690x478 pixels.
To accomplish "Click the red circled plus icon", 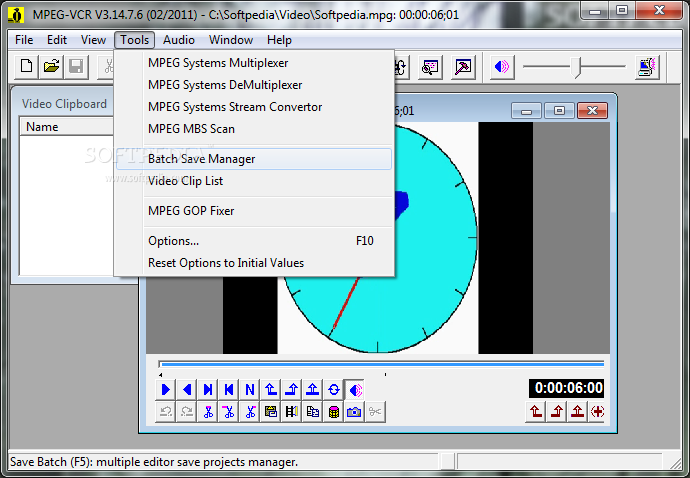I will coord(597,412).
